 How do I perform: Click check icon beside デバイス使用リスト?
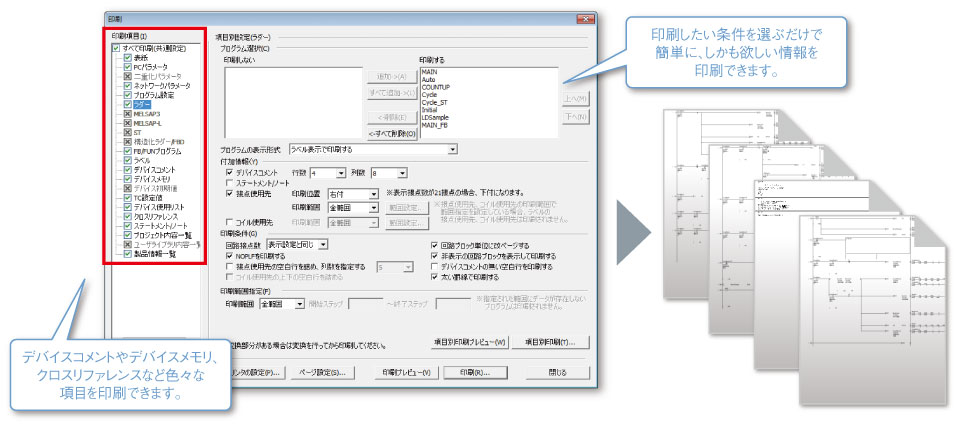(127, 207)
